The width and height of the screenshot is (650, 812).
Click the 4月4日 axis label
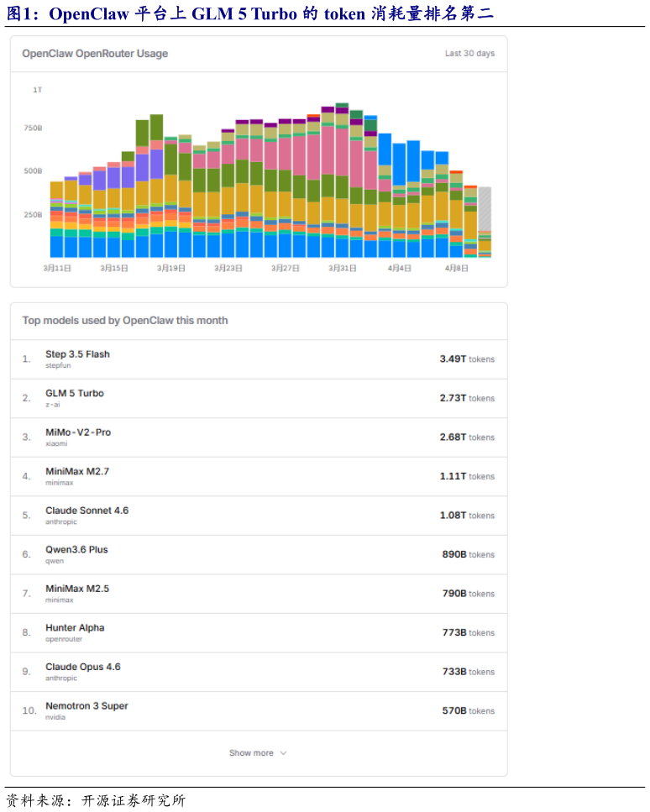point(400,268)
